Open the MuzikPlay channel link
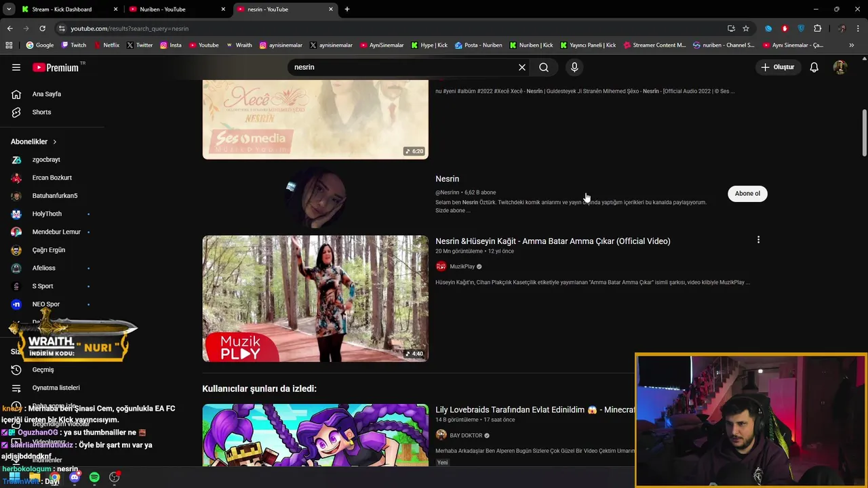Viewport: 868px width, 488px height. pyautogui.click(x=462, y=266)
